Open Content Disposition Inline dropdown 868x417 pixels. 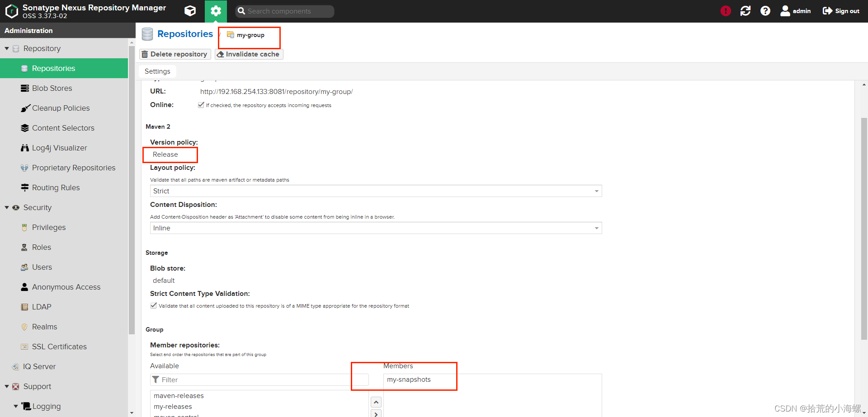376,228
